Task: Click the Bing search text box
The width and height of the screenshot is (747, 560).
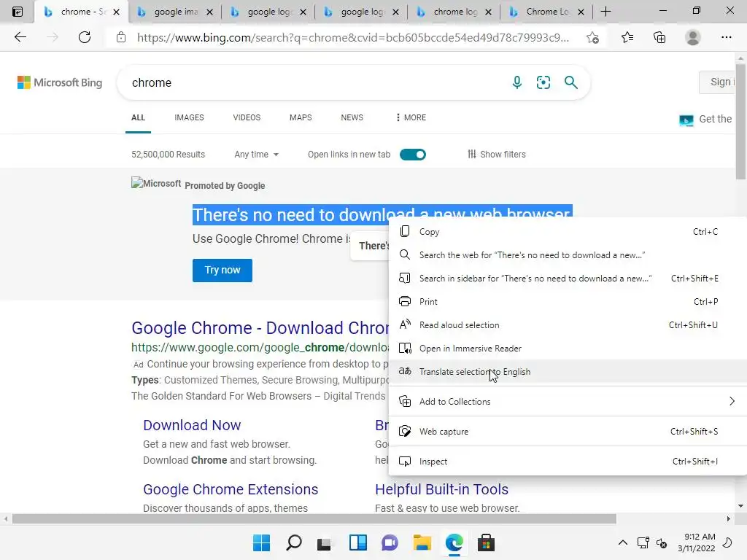Action: (314, 82)
